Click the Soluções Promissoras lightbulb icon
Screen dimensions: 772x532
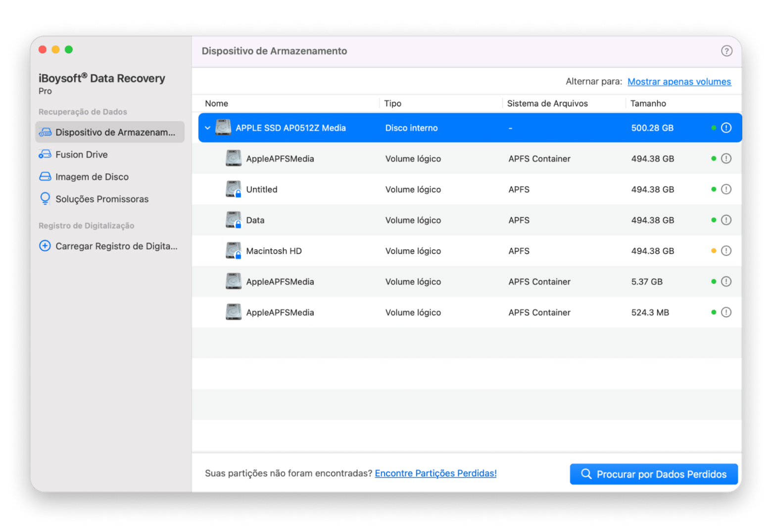[45, 199]
